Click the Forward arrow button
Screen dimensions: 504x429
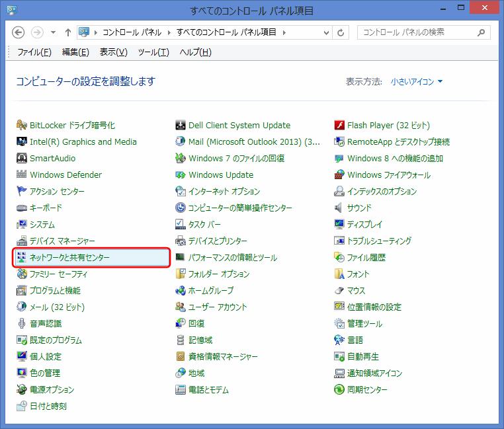click(x=37, y=32)
